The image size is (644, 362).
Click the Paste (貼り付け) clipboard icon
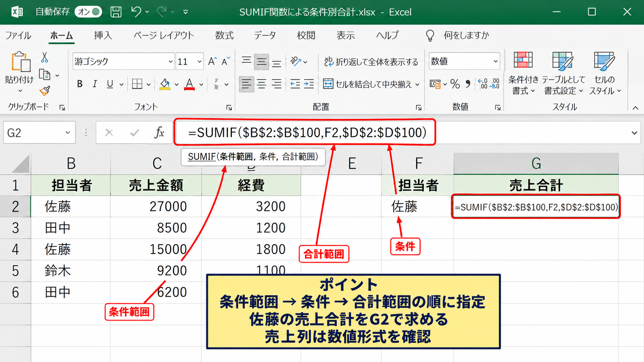21,62
